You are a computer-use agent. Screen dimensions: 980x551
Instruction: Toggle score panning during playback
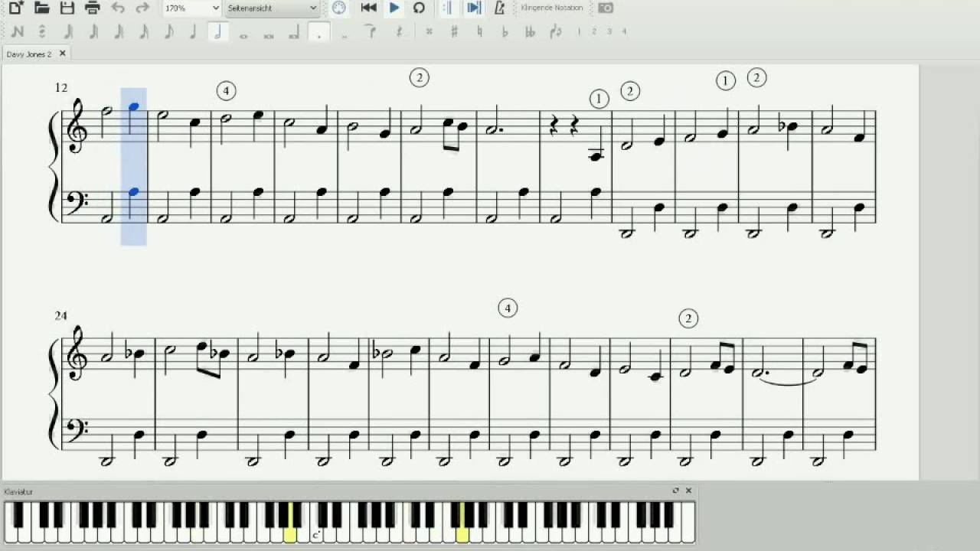coord(474,8)
